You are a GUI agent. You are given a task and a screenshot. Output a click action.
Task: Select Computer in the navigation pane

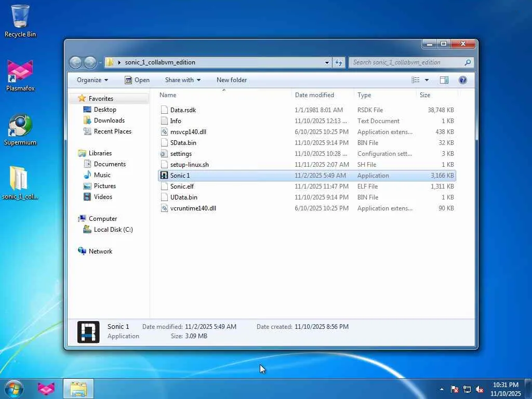[102, 219]
